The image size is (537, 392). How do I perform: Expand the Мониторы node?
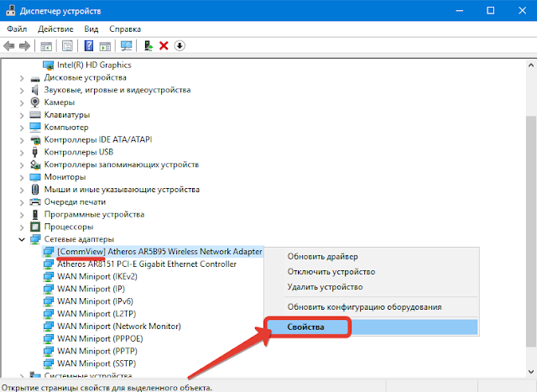(x=22, y=178)
